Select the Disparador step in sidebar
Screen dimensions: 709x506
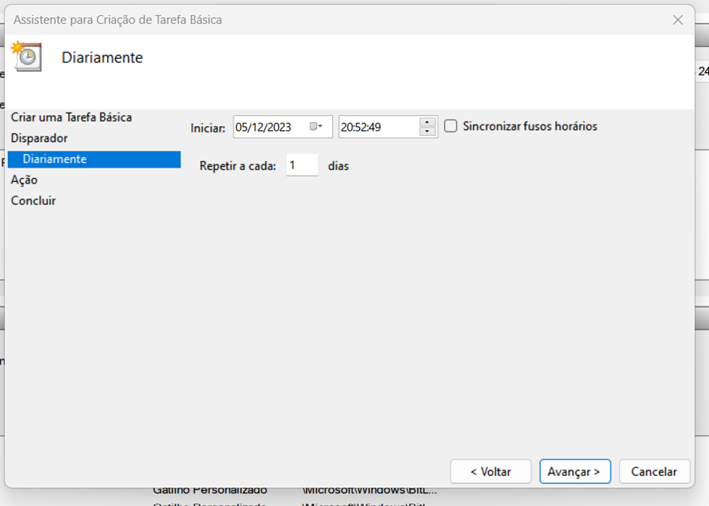pyautogui.click(x=39, y=138)
